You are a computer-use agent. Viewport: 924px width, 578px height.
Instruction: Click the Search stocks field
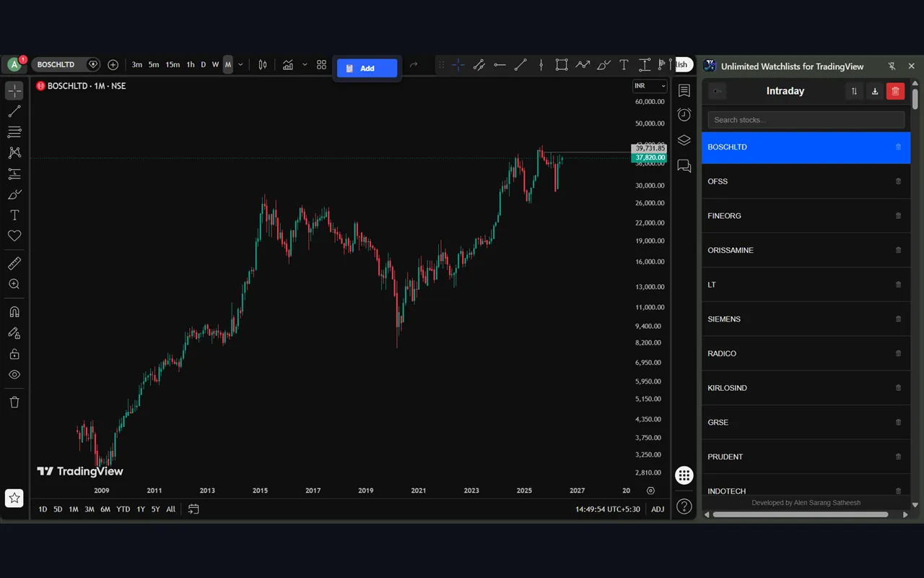tap(806, 120)
